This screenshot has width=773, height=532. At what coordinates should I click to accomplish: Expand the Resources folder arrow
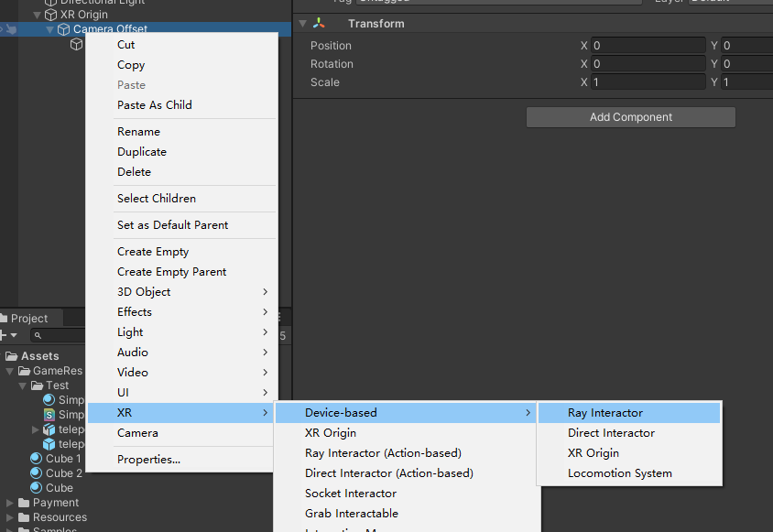coord(10,517)
